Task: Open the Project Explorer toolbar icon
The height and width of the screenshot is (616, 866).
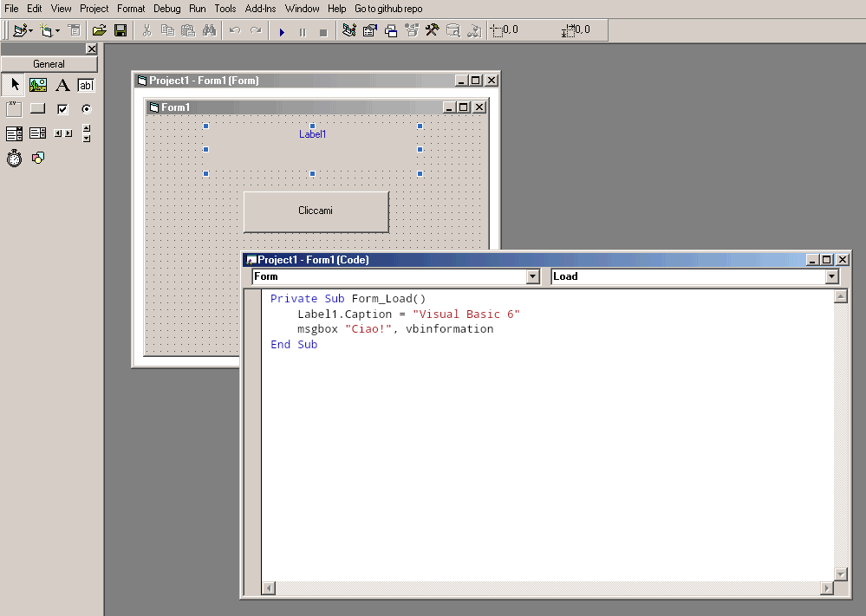Action: pos(349,30)
